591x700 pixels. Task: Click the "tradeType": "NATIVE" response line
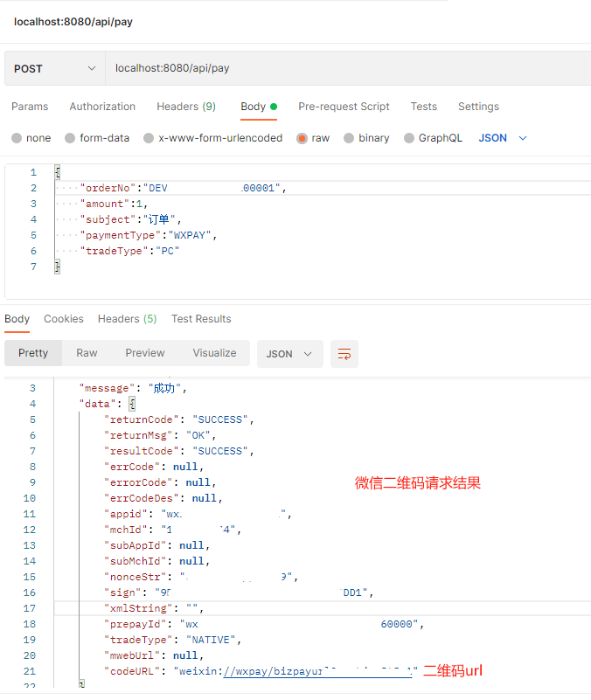coord(172,641)
